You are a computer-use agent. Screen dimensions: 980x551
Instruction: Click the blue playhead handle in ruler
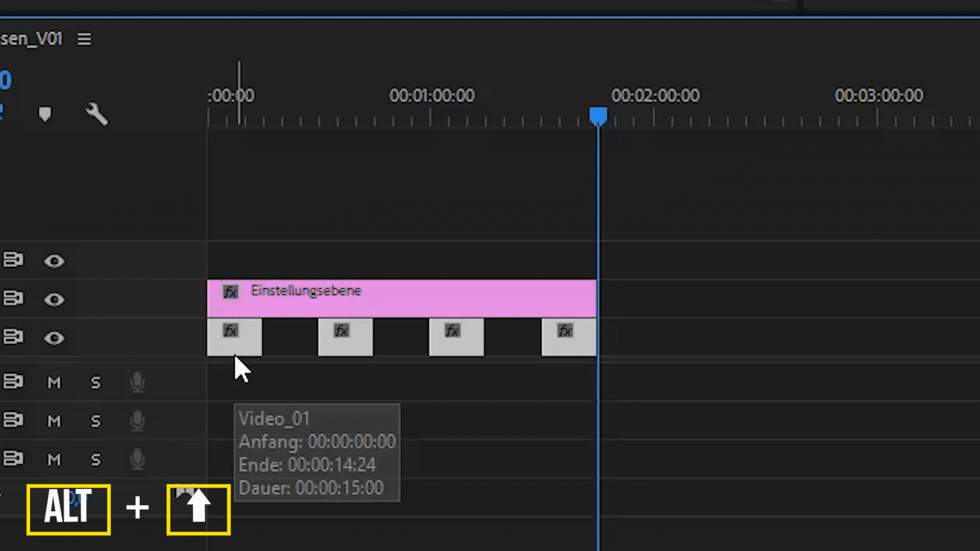coord(598,115)
